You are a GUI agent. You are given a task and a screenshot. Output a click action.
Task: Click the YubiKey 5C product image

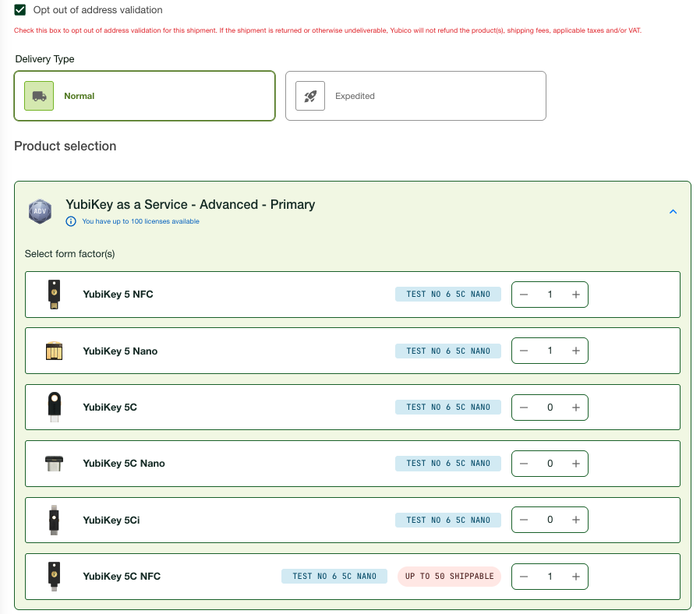[54, 408]
